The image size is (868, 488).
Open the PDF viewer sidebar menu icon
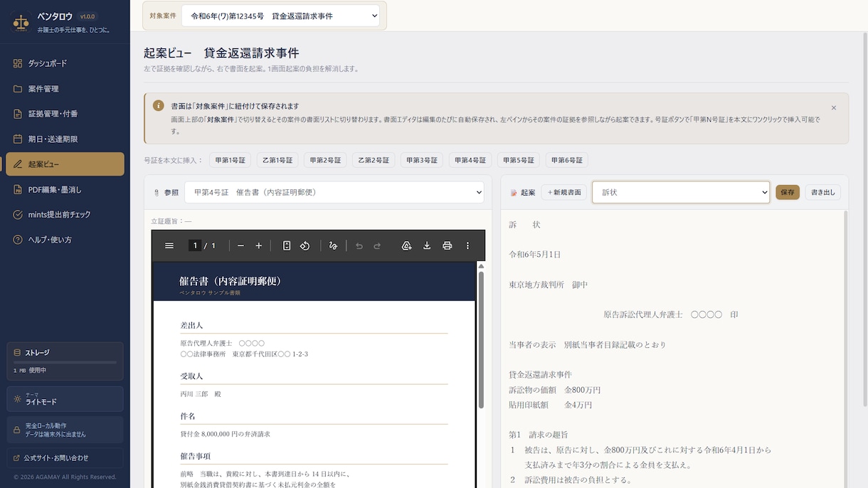click(169, 245)
